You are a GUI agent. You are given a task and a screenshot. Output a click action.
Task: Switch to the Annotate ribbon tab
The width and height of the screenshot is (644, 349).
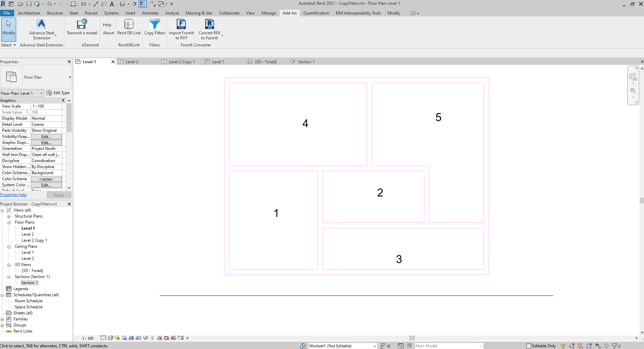(150, 13)
